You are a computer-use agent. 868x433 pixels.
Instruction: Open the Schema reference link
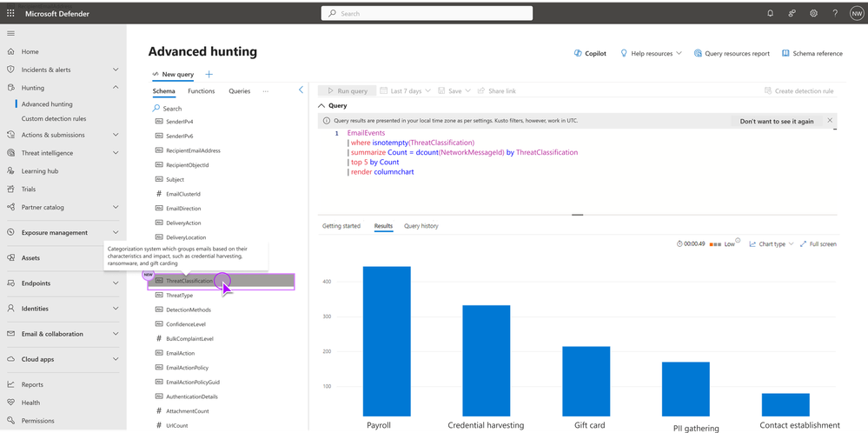(812, 54)
